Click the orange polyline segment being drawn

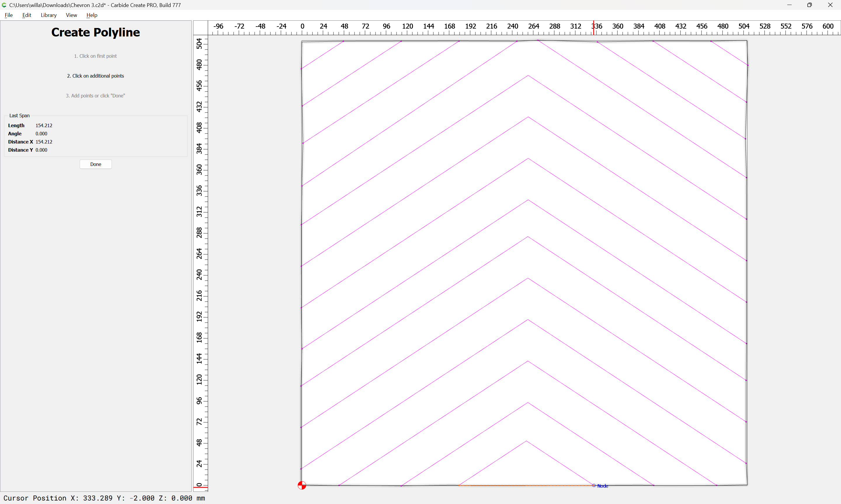[526, 485]
